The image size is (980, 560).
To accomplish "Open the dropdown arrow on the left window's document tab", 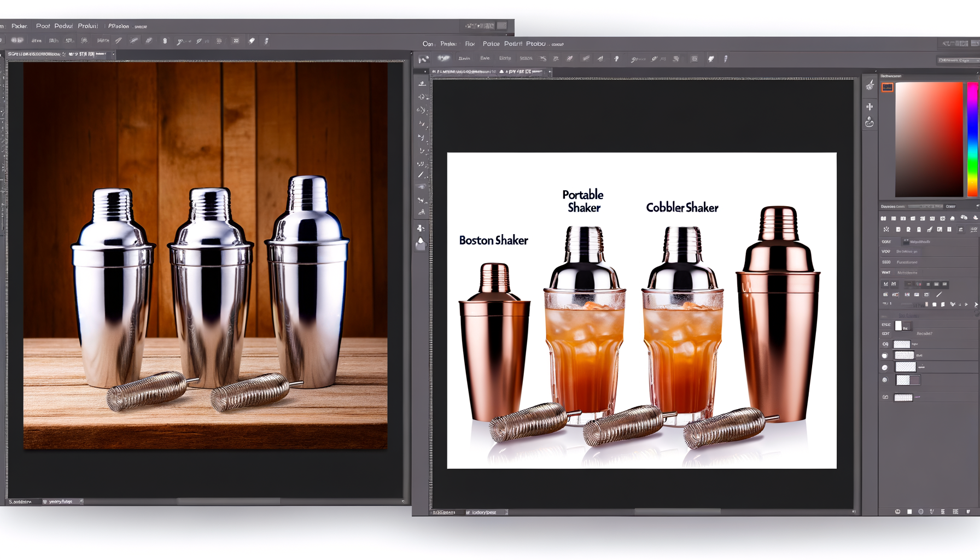I will coord(113,54).
